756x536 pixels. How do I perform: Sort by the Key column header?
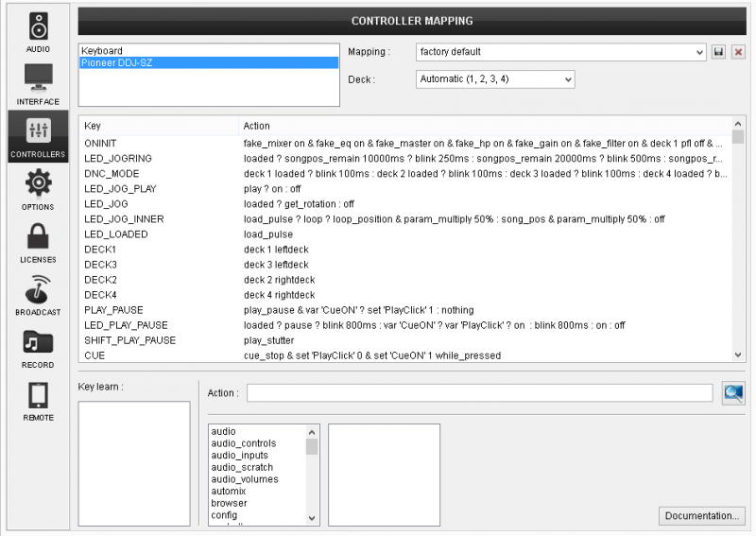159,126
